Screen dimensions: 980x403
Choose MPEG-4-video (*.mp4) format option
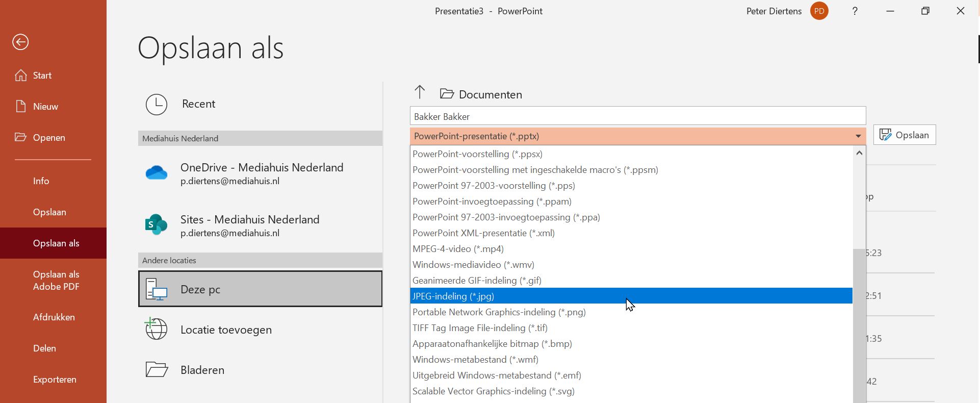click(x=458, y=249)
